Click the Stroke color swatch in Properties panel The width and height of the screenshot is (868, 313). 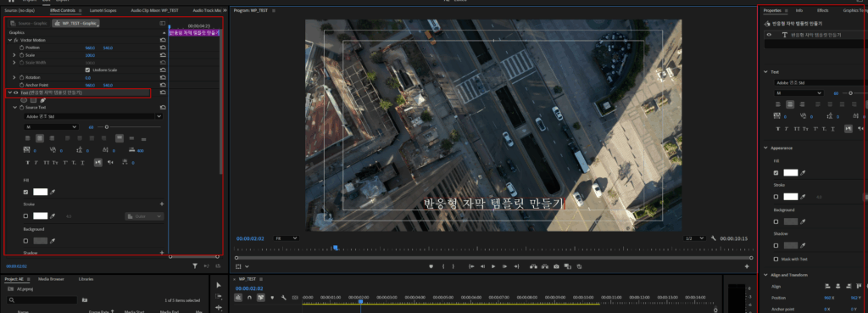coord(791,197)
